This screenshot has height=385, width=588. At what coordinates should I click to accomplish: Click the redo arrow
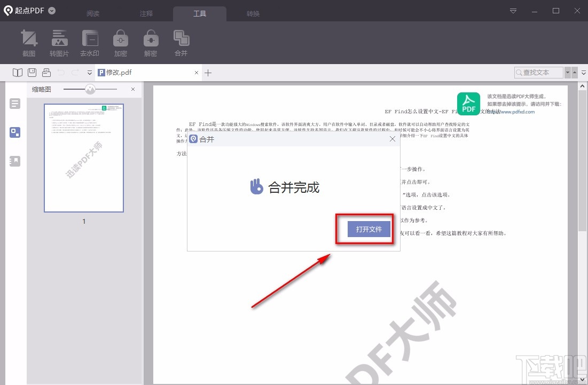[x=75, y=72]
